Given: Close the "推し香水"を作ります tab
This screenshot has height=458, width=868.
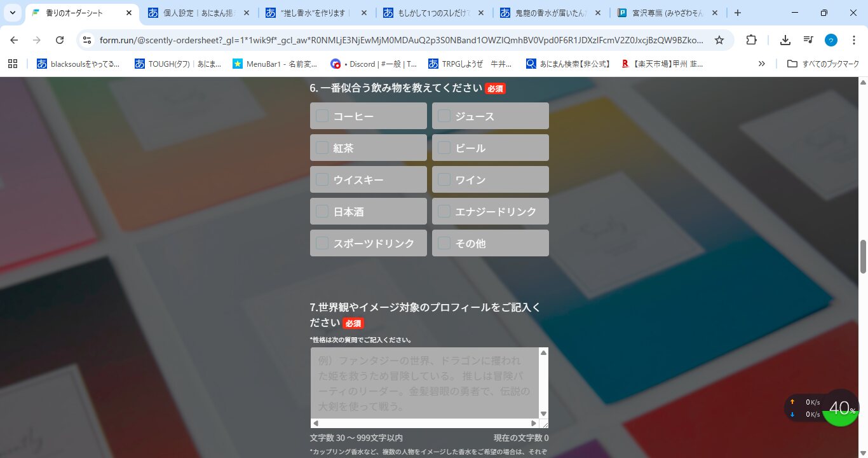Looking at the screenshot, I should [364, 13].
